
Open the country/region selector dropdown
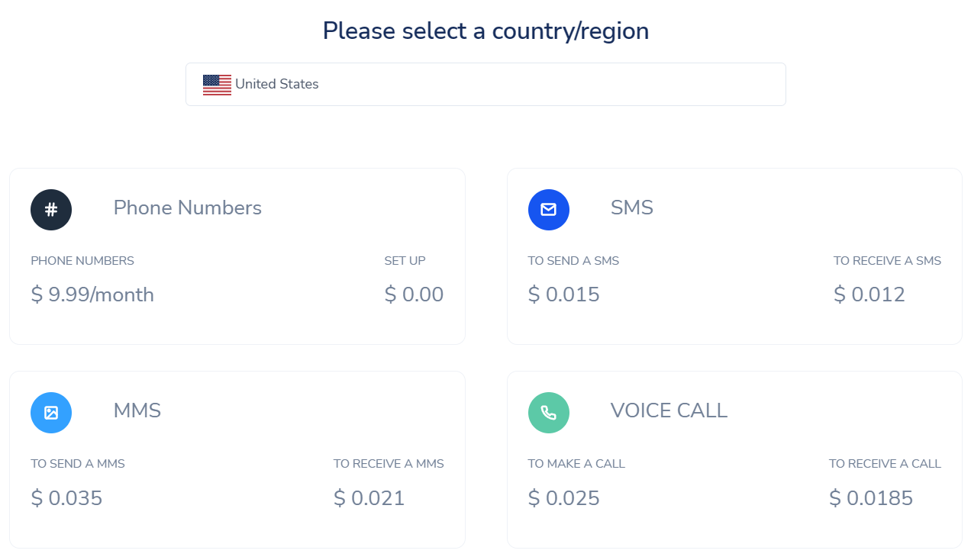(x=485, y=84)
